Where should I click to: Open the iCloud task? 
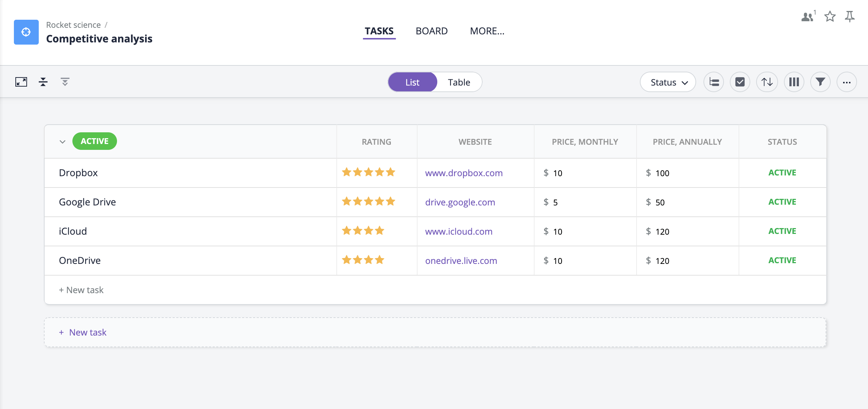(x=73, y=231)
